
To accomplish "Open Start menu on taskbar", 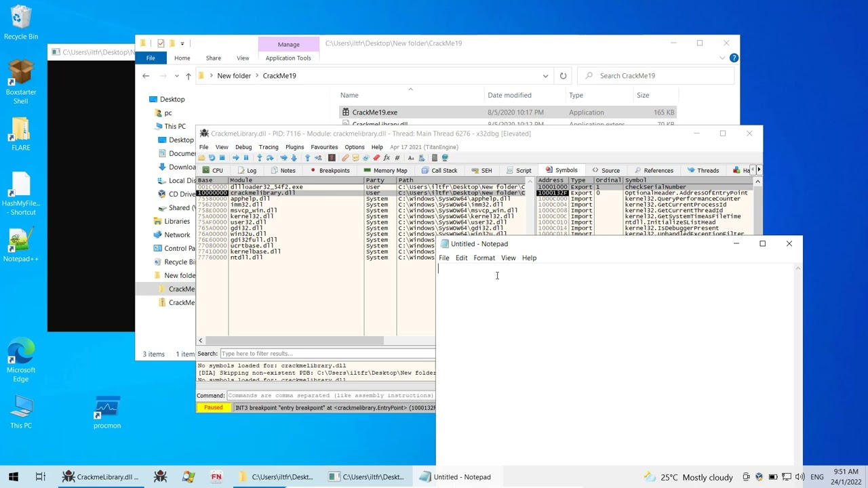I will click(x=14, y=477).
